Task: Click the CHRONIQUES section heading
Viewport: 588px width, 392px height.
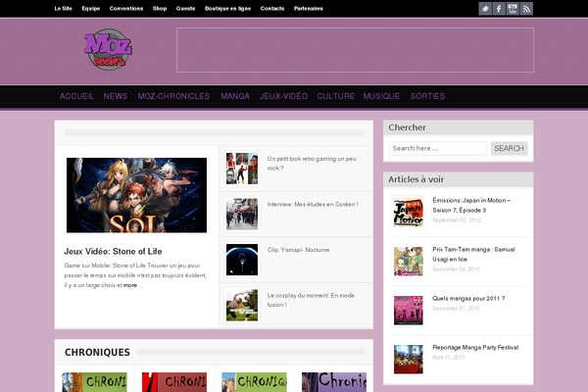Action: 97,352
